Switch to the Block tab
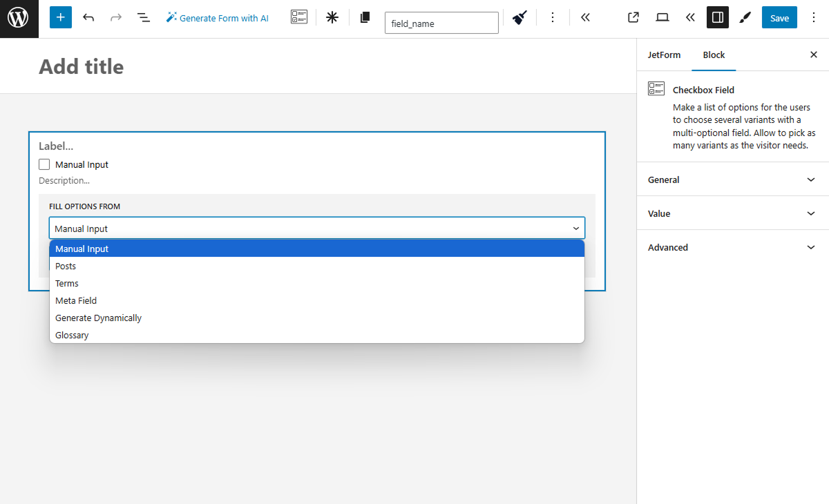The width and height of the screenshot is (829, 504). [714, 55]
